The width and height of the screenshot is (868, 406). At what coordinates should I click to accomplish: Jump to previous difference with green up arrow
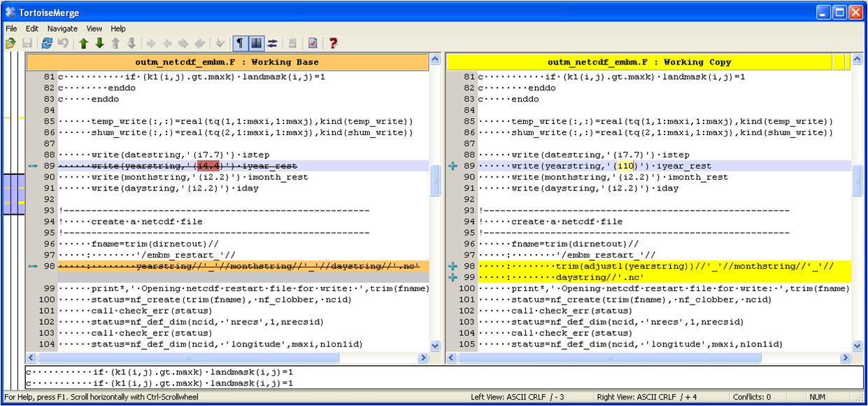[84, 43]
